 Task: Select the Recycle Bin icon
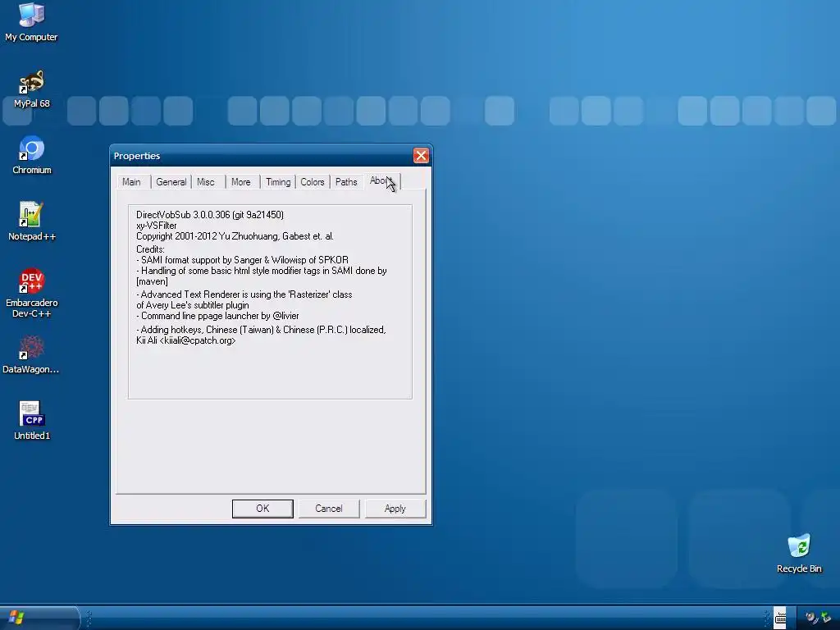(x=799, y=554)
